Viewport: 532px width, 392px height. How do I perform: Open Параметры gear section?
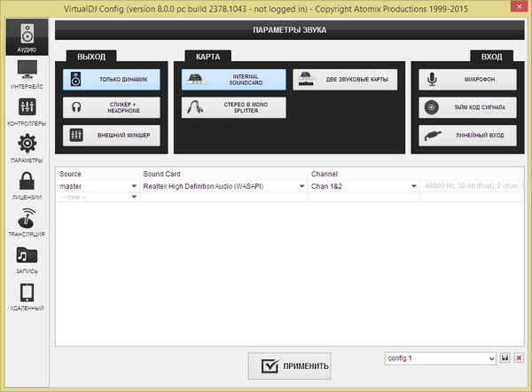(26, 149)
